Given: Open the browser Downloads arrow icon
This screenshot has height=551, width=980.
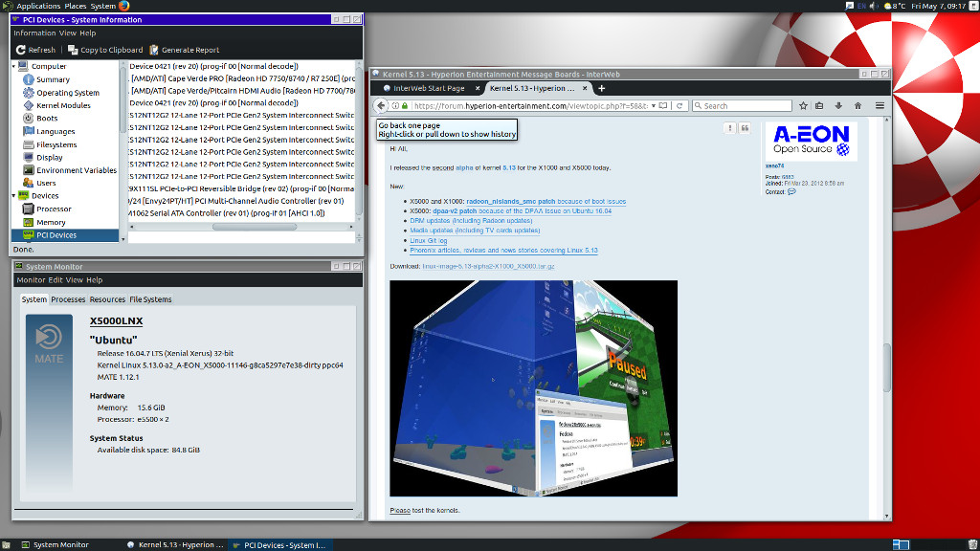Looking at the screenshot, I should pos(838,105).
